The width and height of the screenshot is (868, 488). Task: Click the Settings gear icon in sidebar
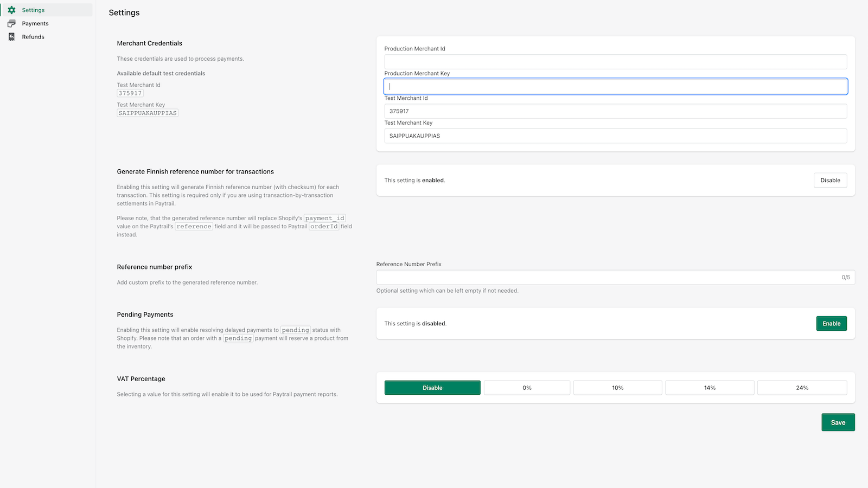11,10
